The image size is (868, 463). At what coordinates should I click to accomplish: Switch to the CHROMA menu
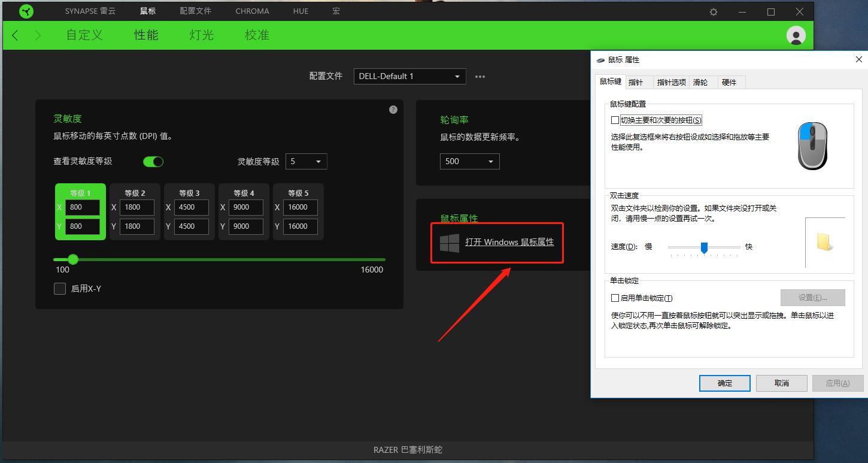click(x=252, y=11)
